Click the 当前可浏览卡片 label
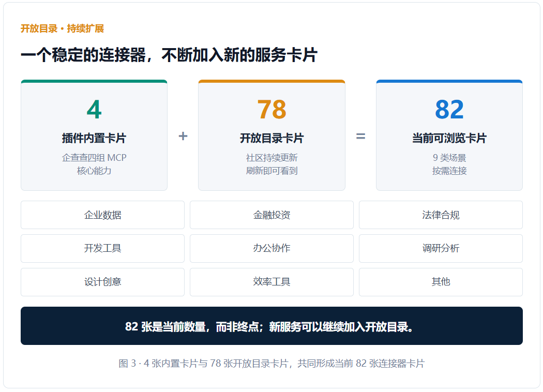 (x=449, y=138)
